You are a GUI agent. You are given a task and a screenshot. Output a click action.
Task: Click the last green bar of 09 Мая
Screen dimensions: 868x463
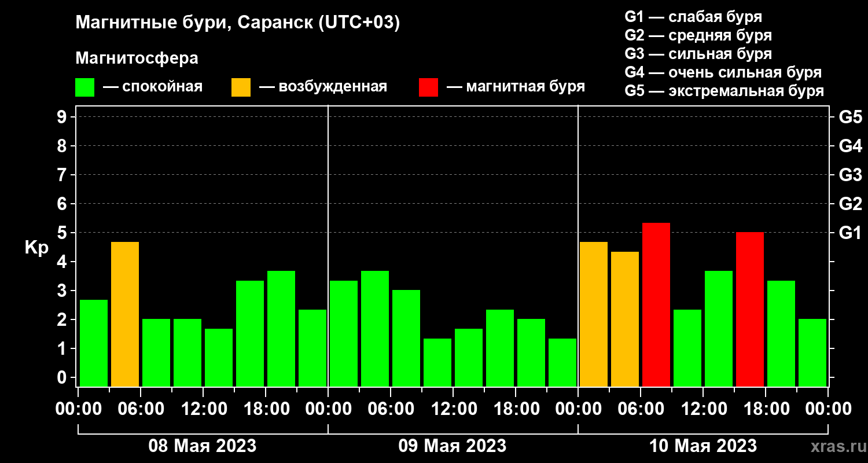562,362
